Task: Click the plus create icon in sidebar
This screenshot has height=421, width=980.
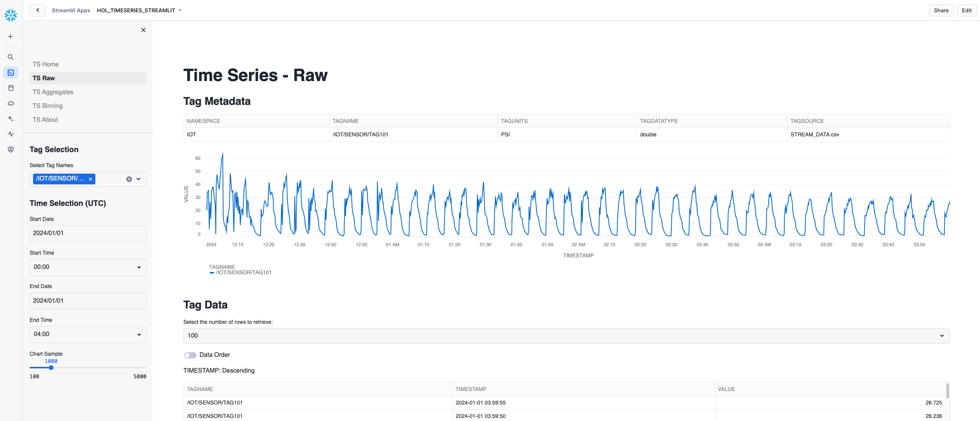Action: [x=11, y=36]
